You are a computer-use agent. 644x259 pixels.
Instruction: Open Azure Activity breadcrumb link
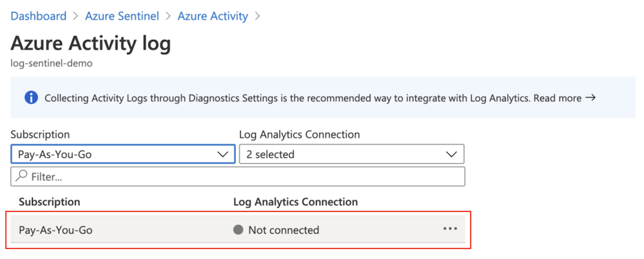pos(212,16)
